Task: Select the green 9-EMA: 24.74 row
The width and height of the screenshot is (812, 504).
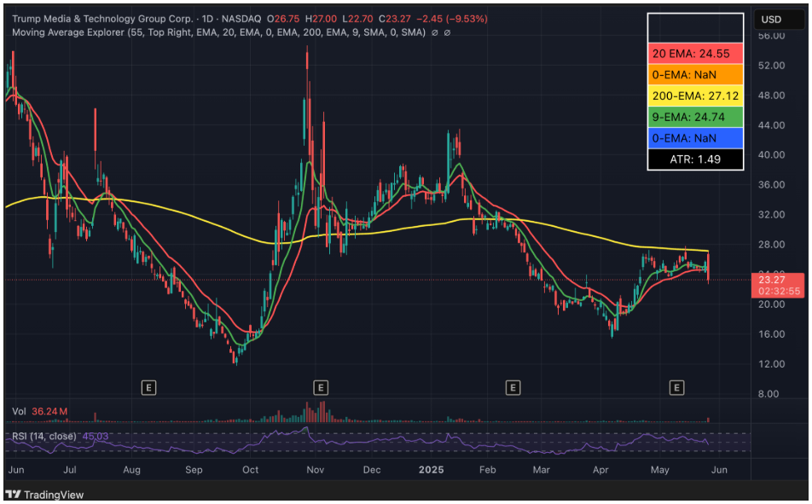Action: [695, 117]
